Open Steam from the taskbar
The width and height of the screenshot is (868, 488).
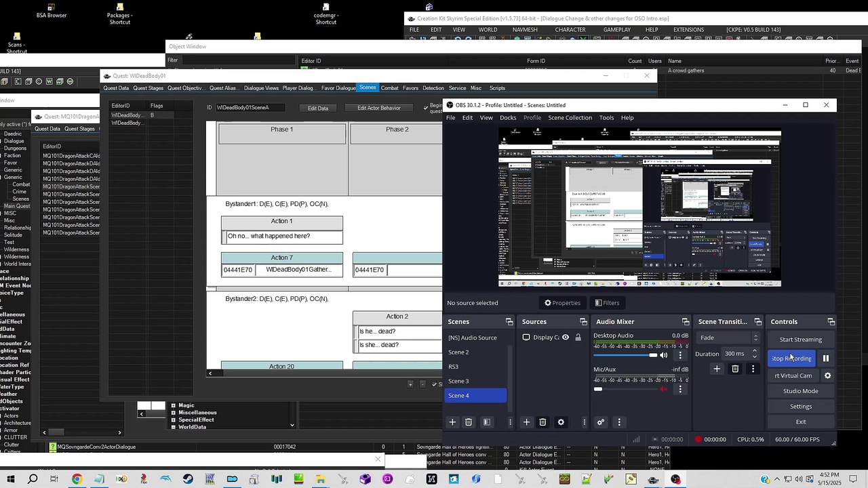point(188,479)
